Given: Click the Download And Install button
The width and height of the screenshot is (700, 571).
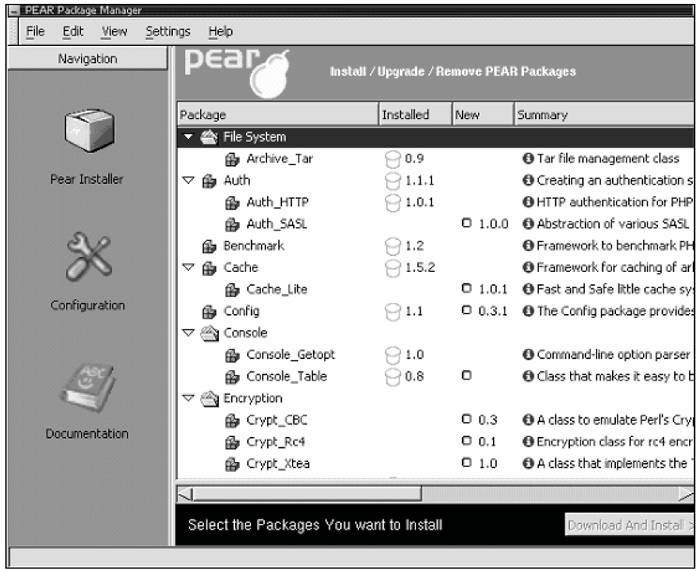Looking at the screenshot, I should (629, 525).
